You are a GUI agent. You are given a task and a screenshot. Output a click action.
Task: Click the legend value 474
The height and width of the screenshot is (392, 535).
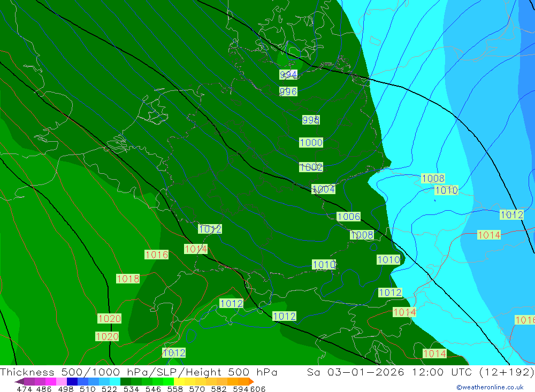[x=24, y=389]
